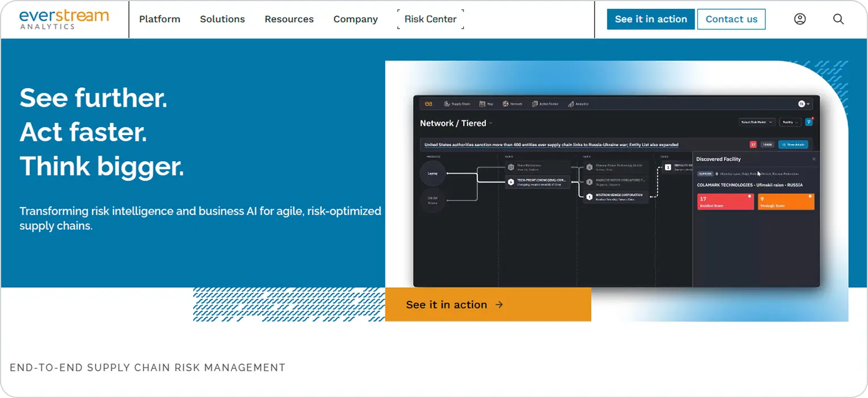
Task: Click the orange See it in action button
Action: 488,304
